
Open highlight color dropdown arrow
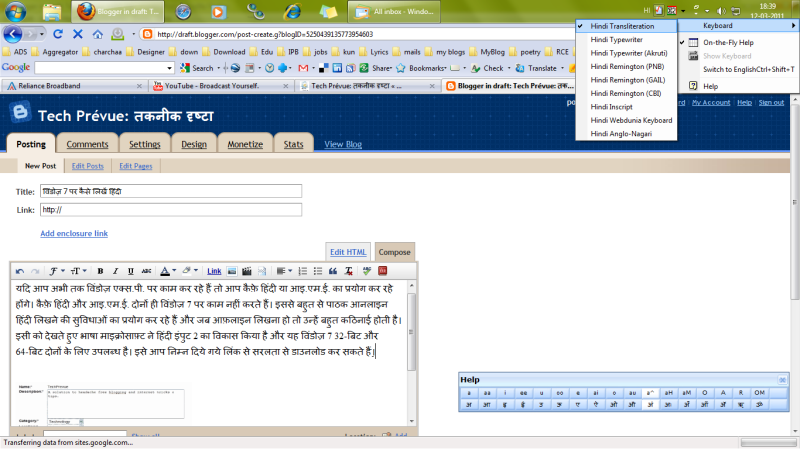[196, 271]
